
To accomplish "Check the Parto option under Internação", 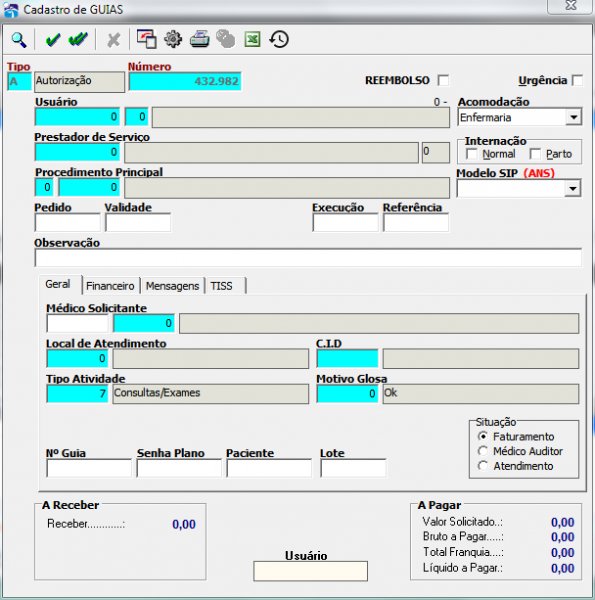I will (535, 154).
